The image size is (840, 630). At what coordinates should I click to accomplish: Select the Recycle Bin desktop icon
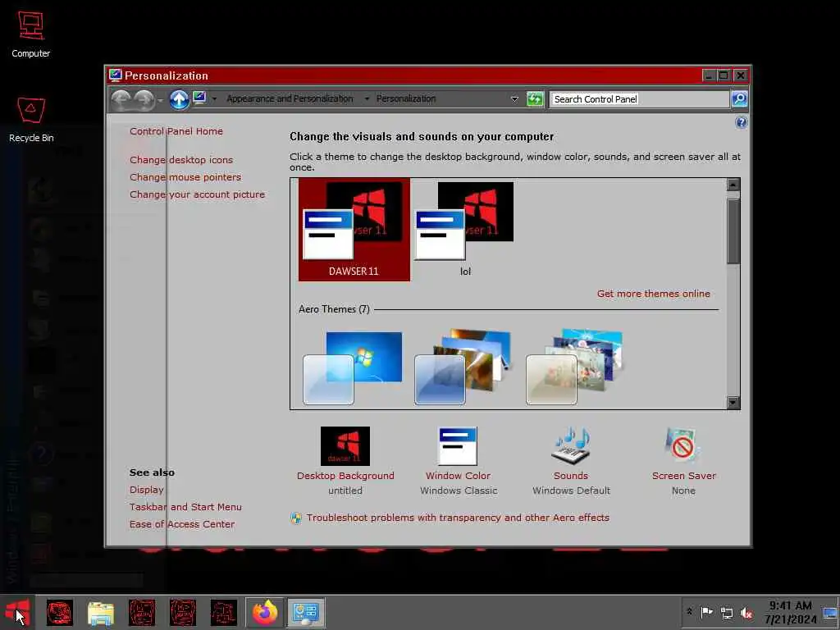coord(31,120)
